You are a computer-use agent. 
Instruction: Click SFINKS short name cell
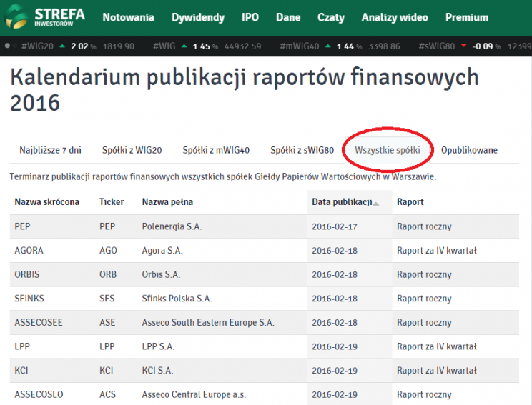29,299
